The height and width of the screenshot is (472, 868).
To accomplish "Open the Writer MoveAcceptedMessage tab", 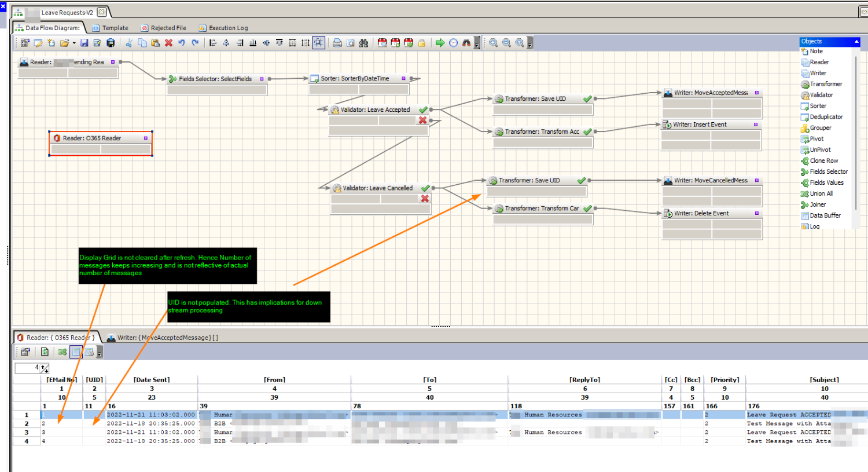I will coord(163,338).
